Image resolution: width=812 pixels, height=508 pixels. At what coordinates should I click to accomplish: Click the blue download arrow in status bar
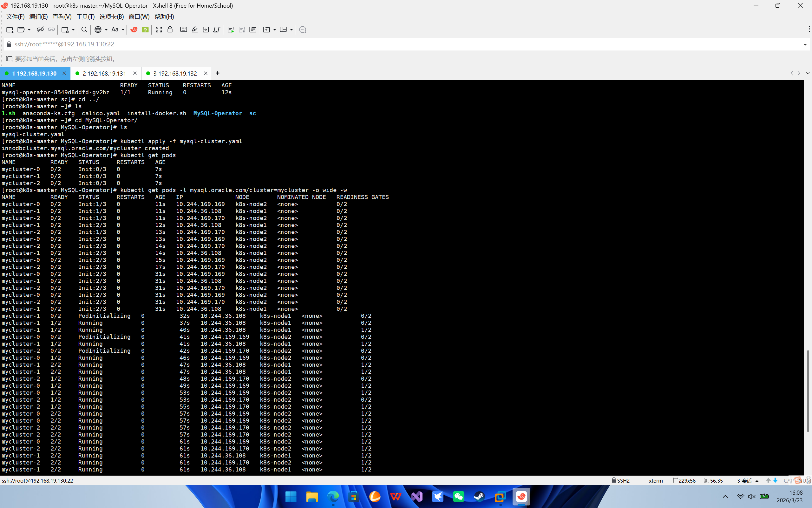(x=775, y=480)
